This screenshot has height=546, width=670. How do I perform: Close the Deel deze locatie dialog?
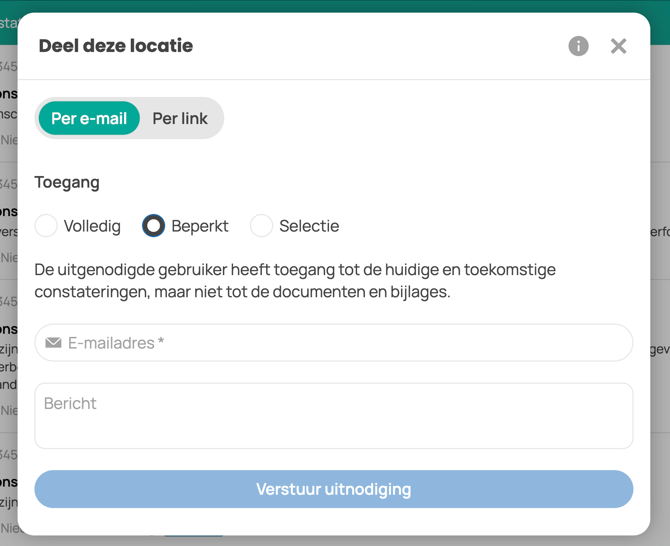[x=619, y=46]
